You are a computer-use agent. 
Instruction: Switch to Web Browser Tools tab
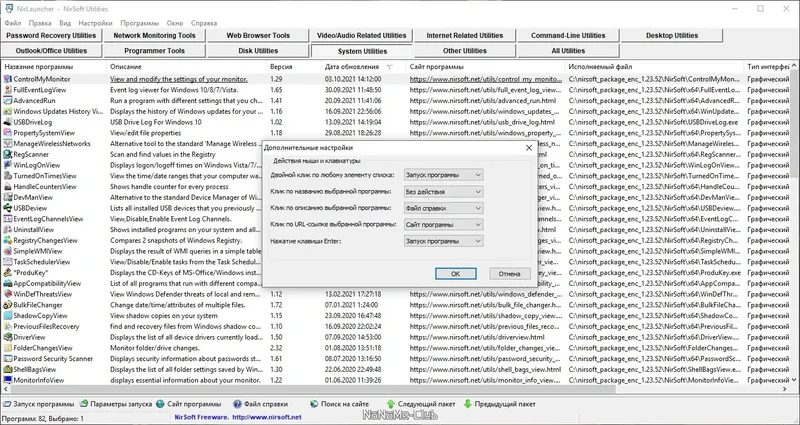[x=258, y=36]
